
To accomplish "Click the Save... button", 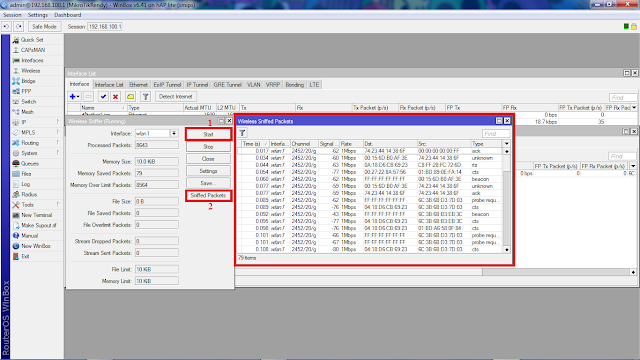I will pos(208,183).
